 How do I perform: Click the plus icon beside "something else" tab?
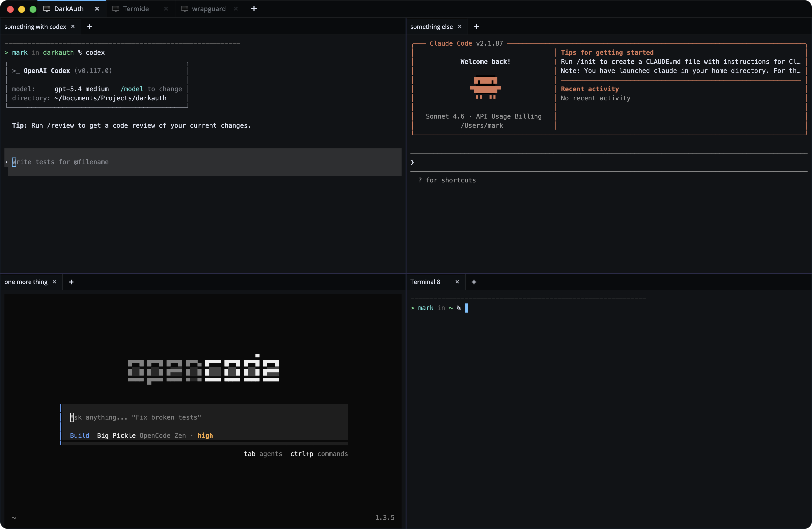(x=476, y=26)
